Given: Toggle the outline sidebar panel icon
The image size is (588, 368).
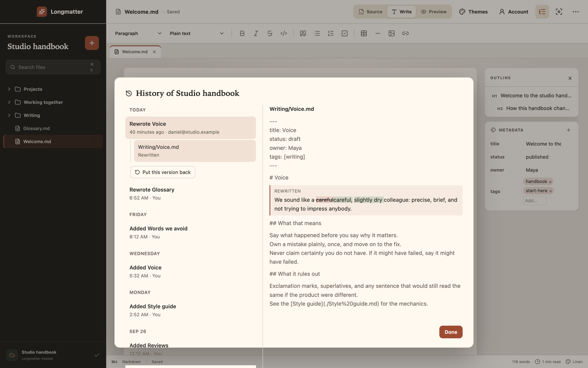Looking at the screenshot, I should [542, 12].
